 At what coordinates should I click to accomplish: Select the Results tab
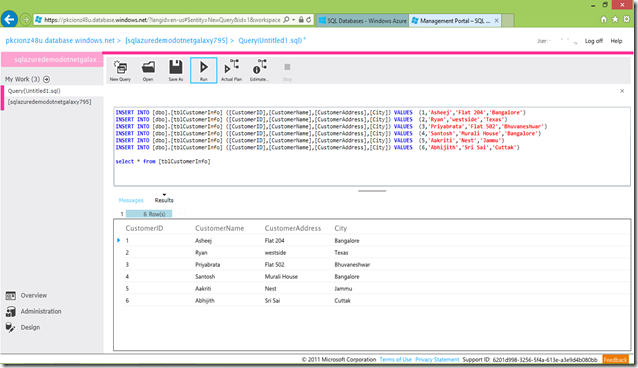164,200
